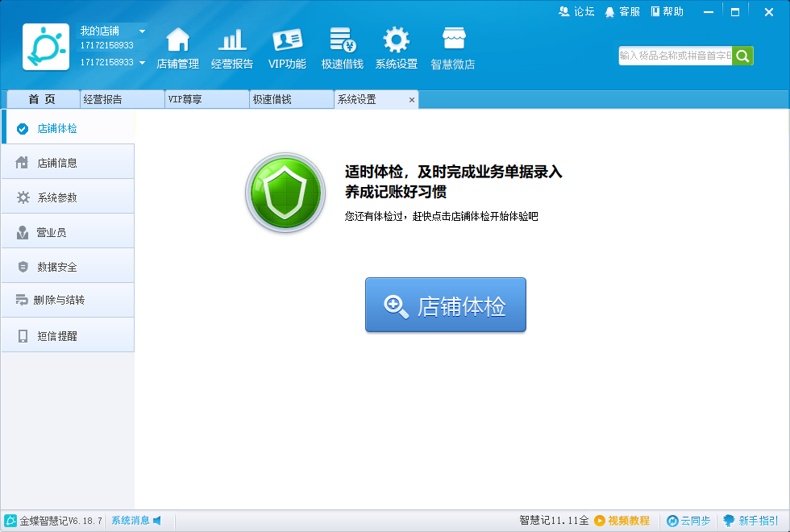Select 店铺体检 in the sidebar

point(68,128)
